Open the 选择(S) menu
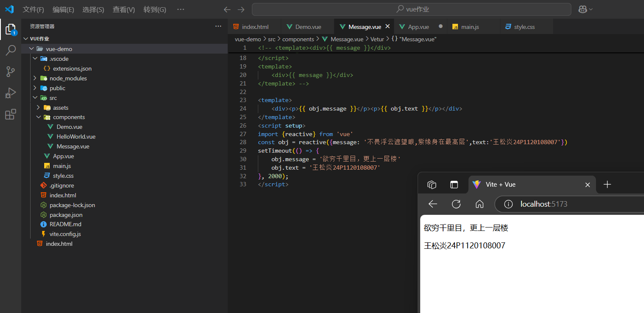This screenshot has height=313, width=644. 93,9
